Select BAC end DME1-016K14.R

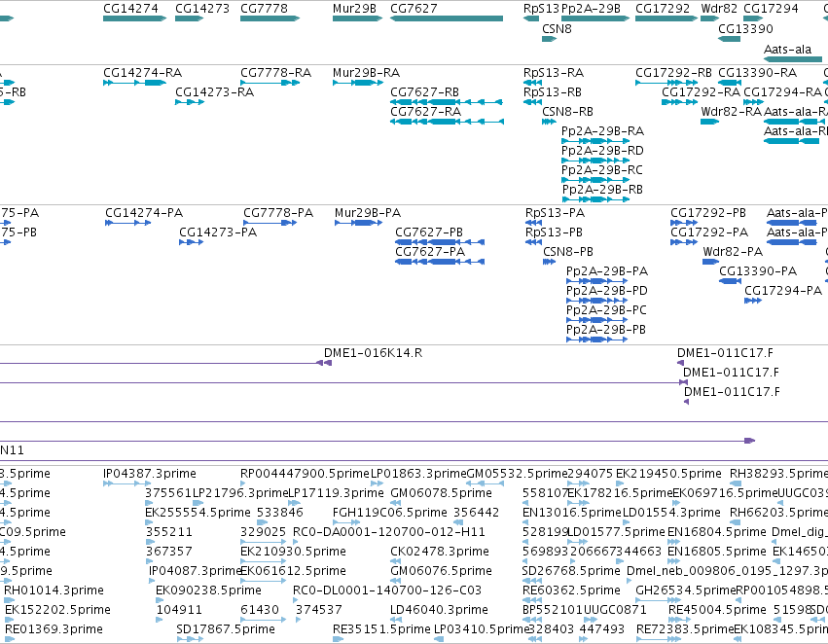[x=373, y=354]
